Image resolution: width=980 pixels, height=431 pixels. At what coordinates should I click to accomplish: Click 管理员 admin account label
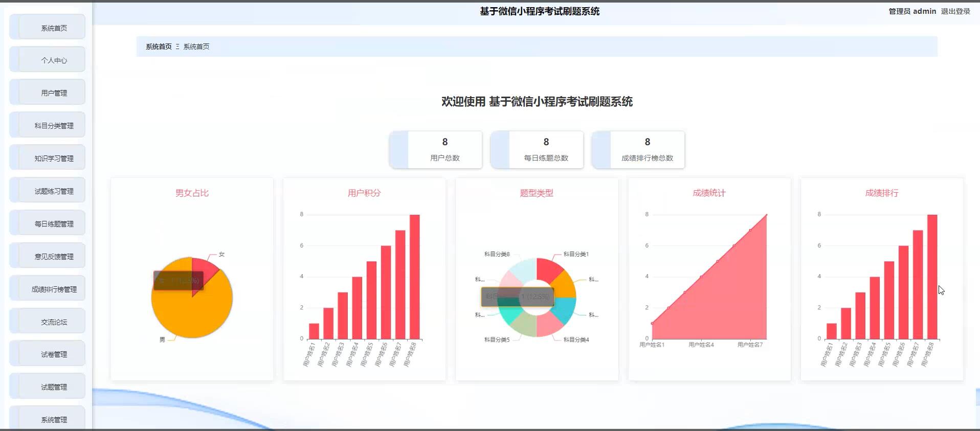click(912, 11)
